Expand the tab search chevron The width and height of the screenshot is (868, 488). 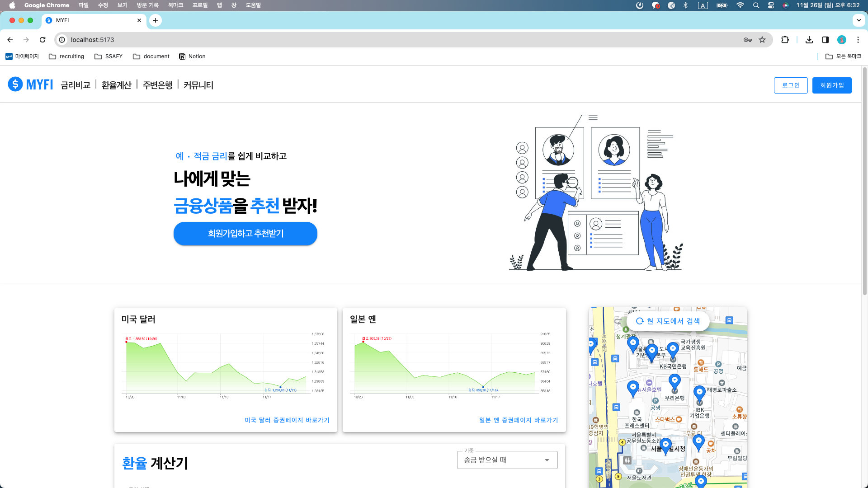859,20
